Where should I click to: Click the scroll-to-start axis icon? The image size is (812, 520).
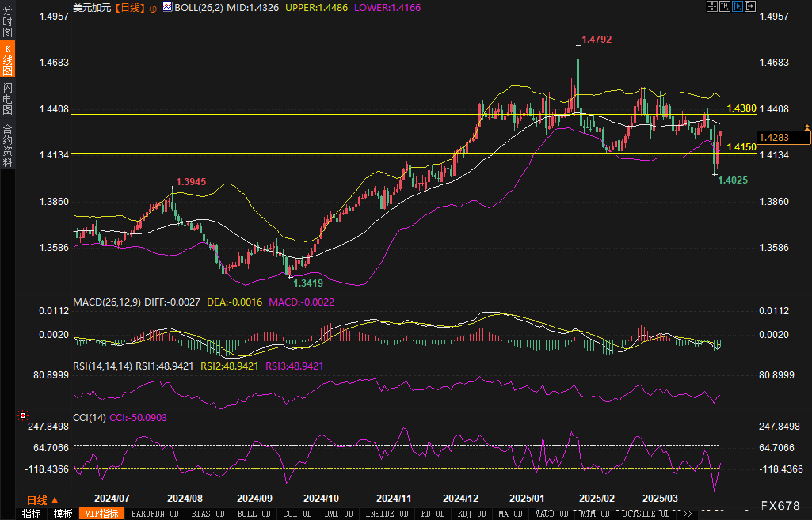[x=724, y=6]
